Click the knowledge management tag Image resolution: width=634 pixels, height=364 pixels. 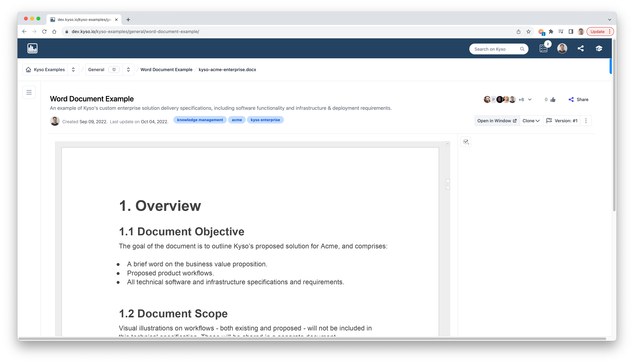click(x=200, y=120)
